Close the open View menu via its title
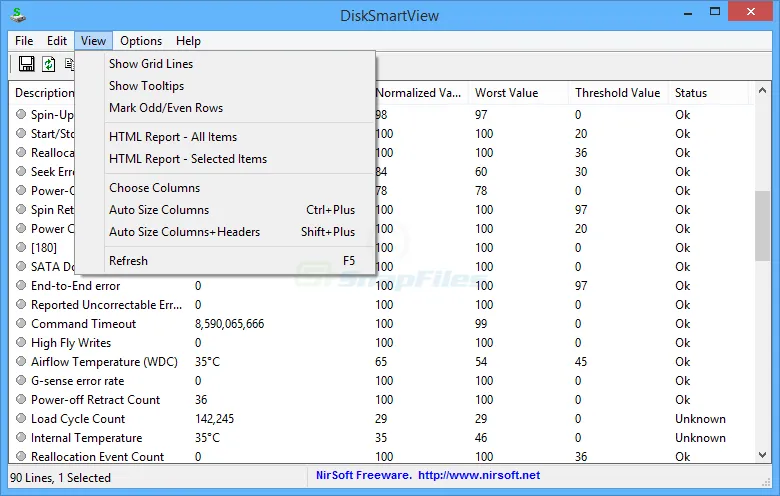This screenshot has height=496, width=780. tap(94, 41)
